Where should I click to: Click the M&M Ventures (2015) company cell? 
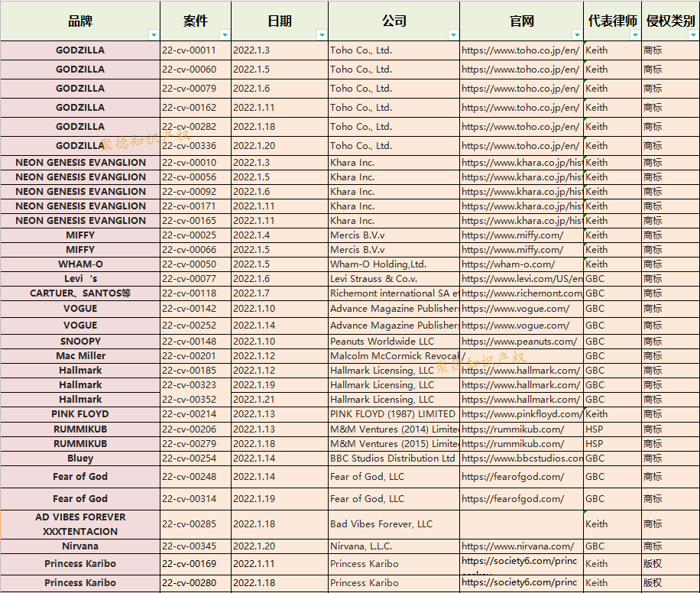pos(394,444)
